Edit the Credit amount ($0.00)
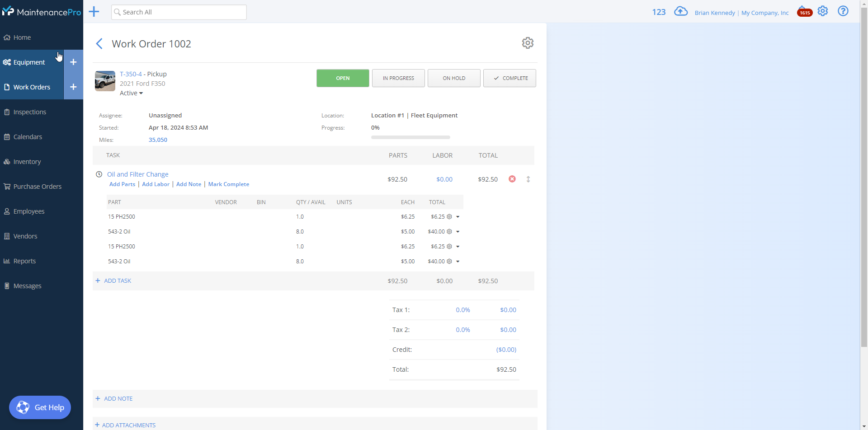 [506, 350]
